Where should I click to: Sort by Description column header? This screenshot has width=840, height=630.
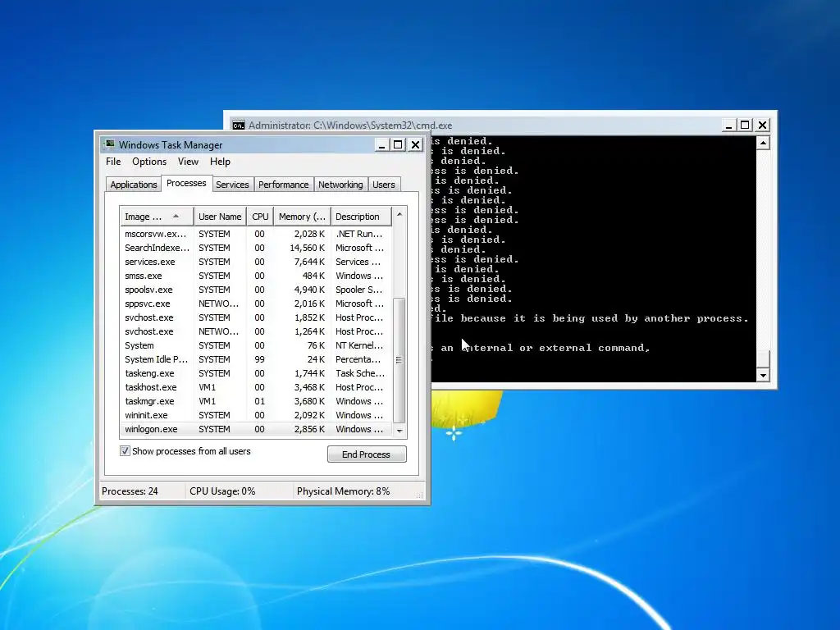361,217
